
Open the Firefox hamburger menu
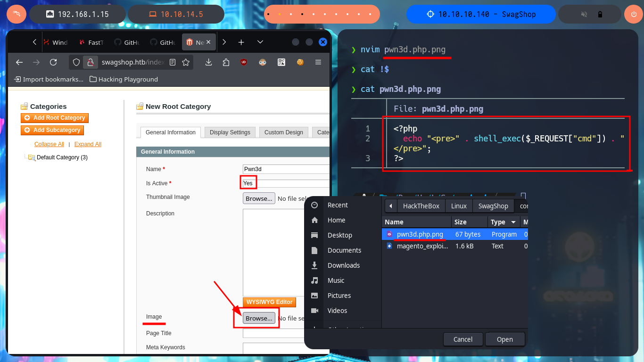click(x=318, y=62)
